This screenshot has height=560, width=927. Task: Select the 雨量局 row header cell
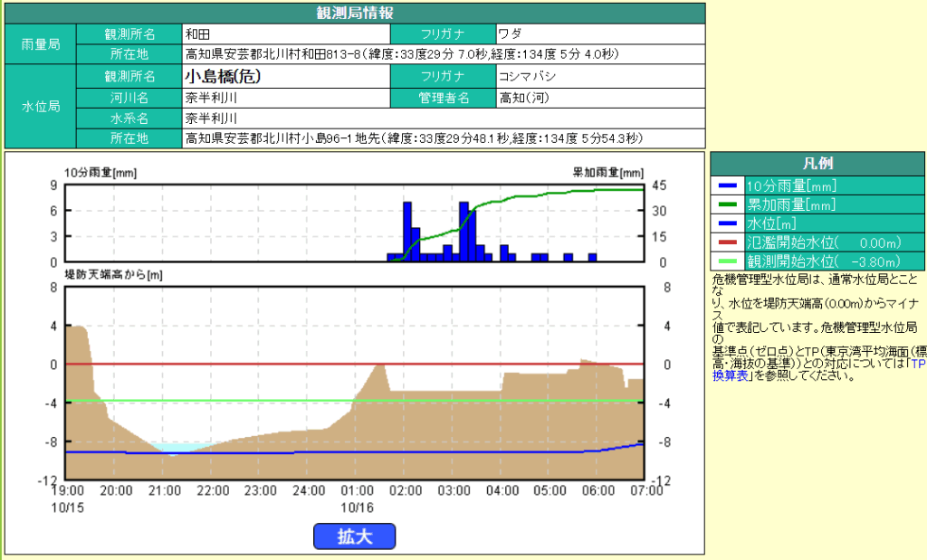(41, 44)
